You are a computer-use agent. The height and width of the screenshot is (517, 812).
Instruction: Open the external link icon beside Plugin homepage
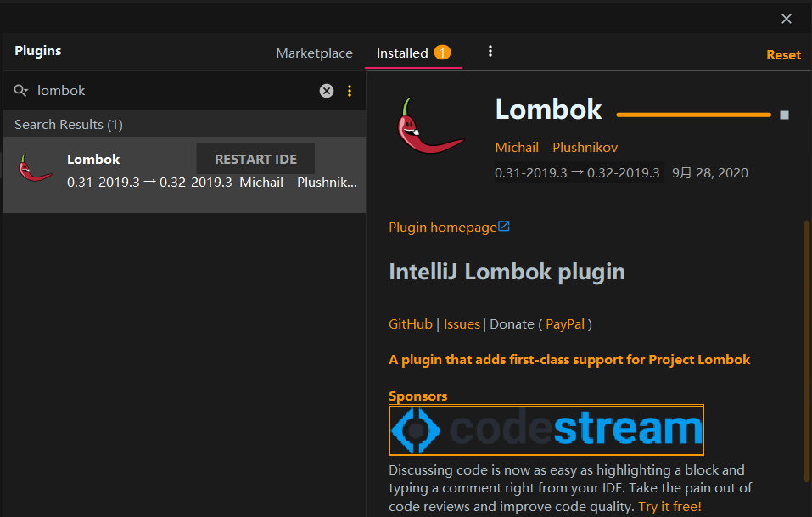504,227
